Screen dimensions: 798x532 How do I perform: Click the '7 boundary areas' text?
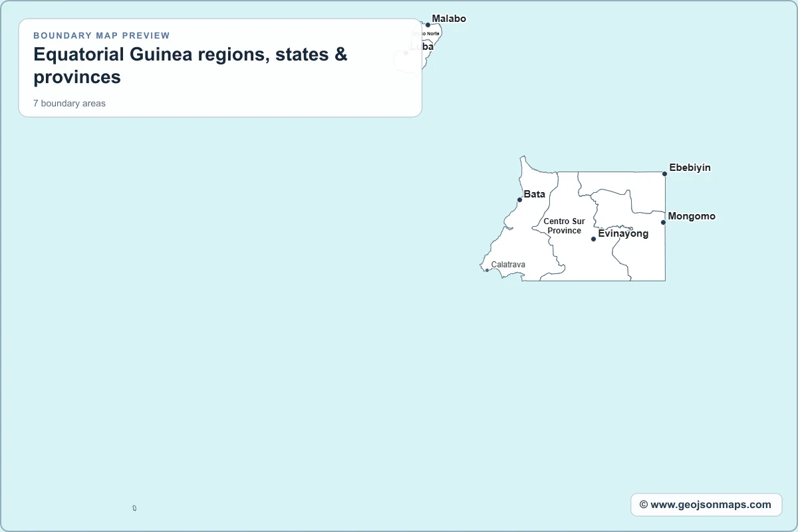click(x=70, y=103)
